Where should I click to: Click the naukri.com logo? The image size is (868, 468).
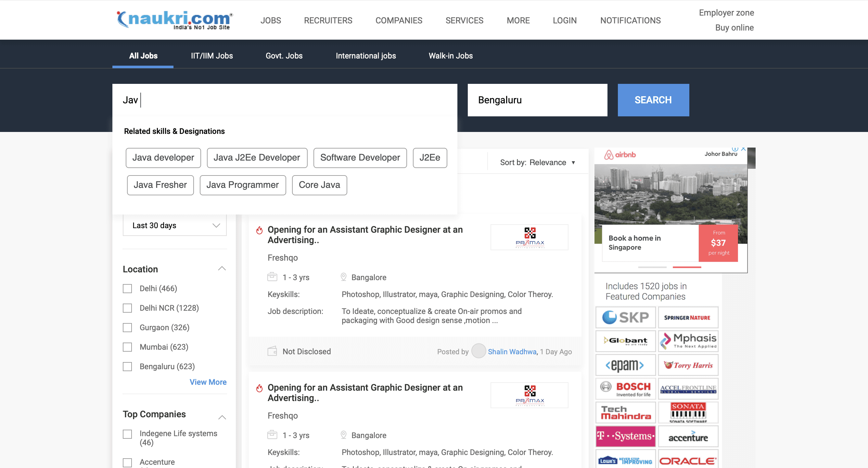[x=174, y=19]
